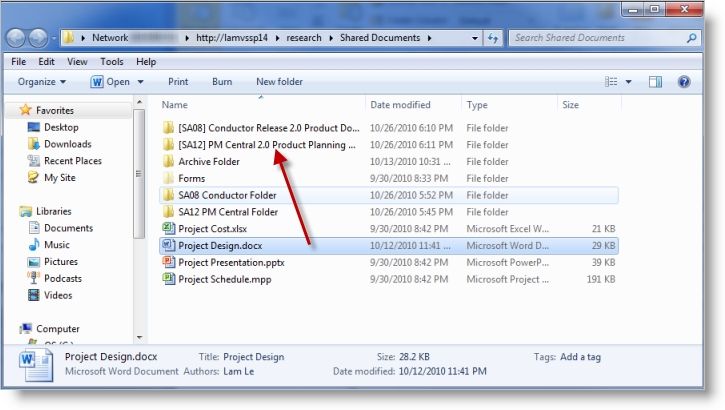Image resolution: width=725 pixels, height=410 pixels.
Task: Open My Site in Favorites
Action: tap(60, 177)
